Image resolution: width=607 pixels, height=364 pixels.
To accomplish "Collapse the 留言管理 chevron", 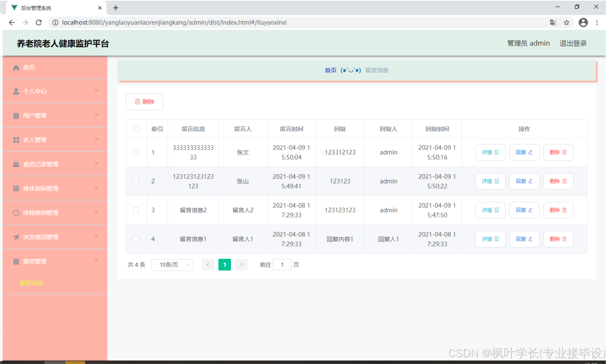I will [96, 260].
